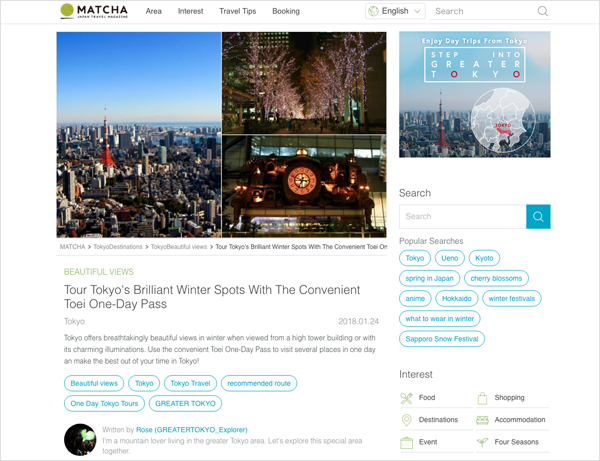This screenshot has width=600, height=461.
Task: Click the header search magnifier icon
Action: pos(542,11)
